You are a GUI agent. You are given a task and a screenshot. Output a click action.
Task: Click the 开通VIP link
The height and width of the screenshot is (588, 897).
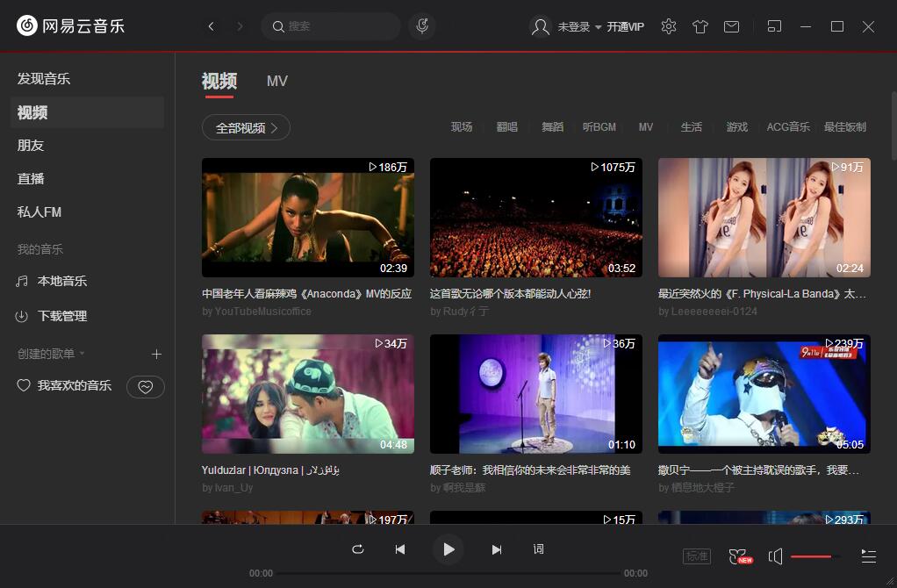point(625,26)
